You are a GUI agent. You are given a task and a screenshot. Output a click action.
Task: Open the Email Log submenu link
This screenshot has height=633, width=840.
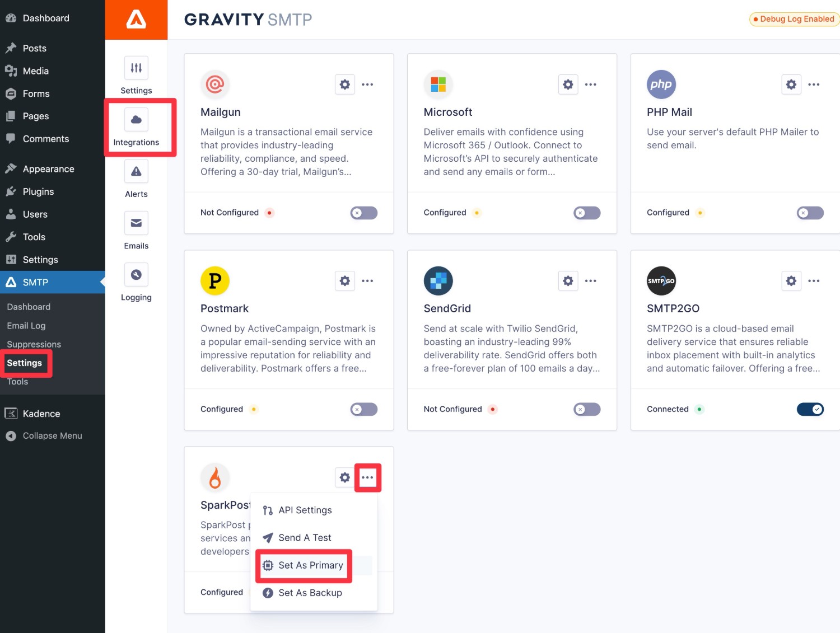click(x=26, y=326)
